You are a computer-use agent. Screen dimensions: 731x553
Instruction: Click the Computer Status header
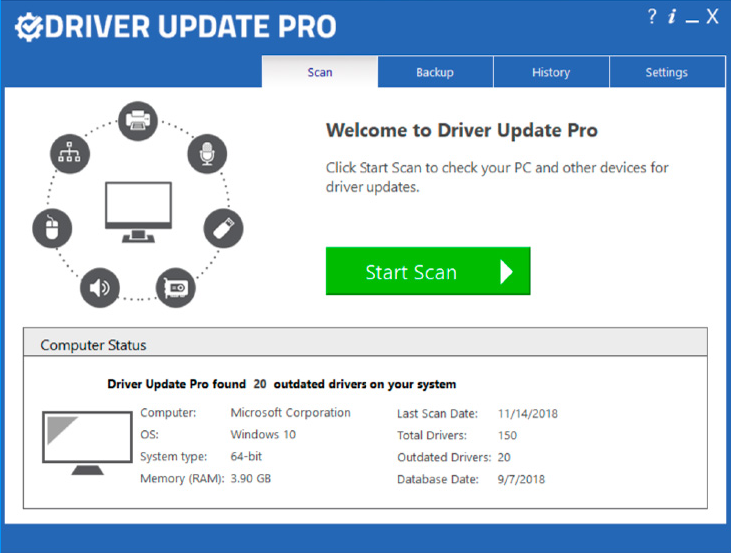tap(365, 342)
